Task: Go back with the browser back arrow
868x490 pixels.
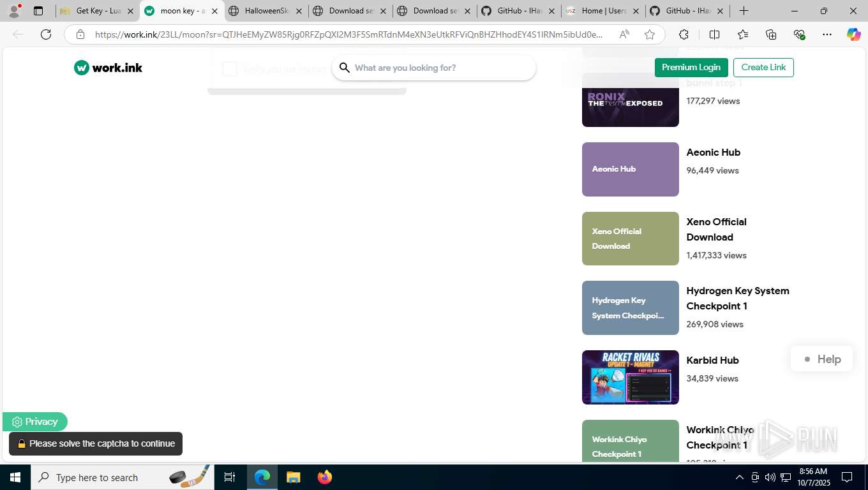Action: tap(18, 34)
